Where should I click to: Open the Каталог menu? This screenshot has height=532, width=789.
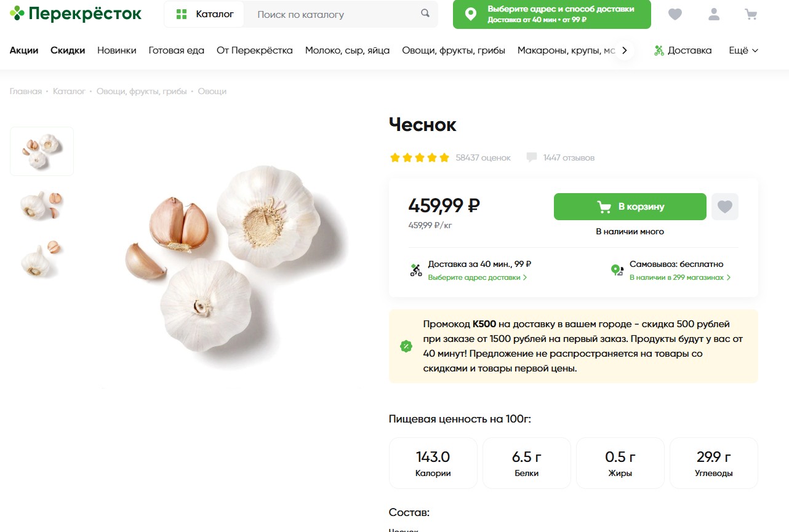pyautogui.click(x=204, y=14)
